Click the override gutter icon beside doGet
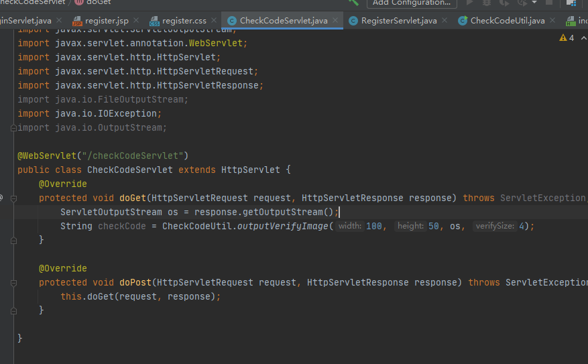588x364 pixels. 1,198
